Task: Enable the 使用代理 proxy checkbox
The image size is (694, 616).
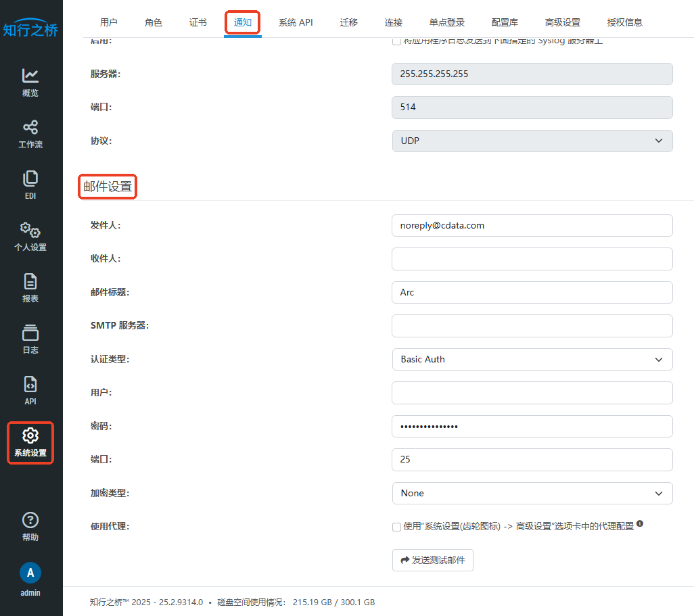Action: tap(396, 527)
